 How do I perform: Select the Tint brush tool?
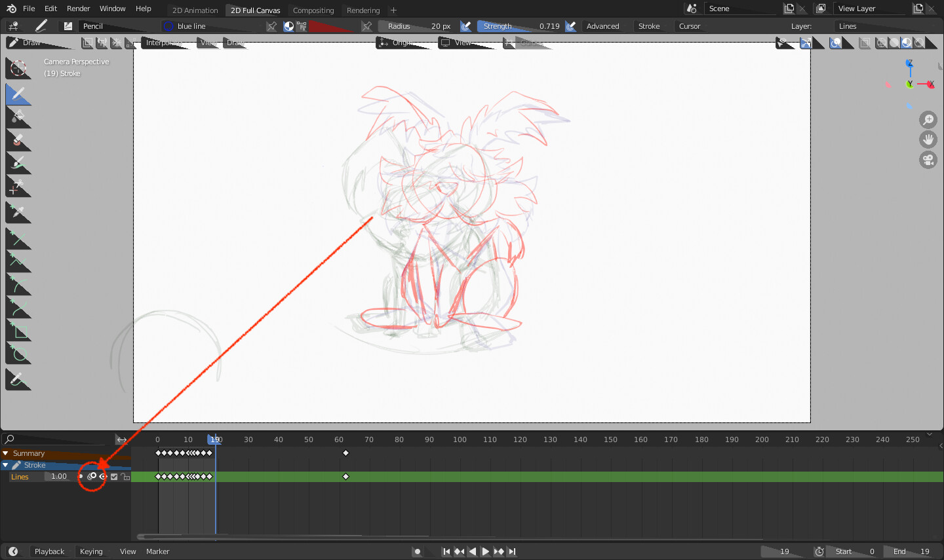18,163
